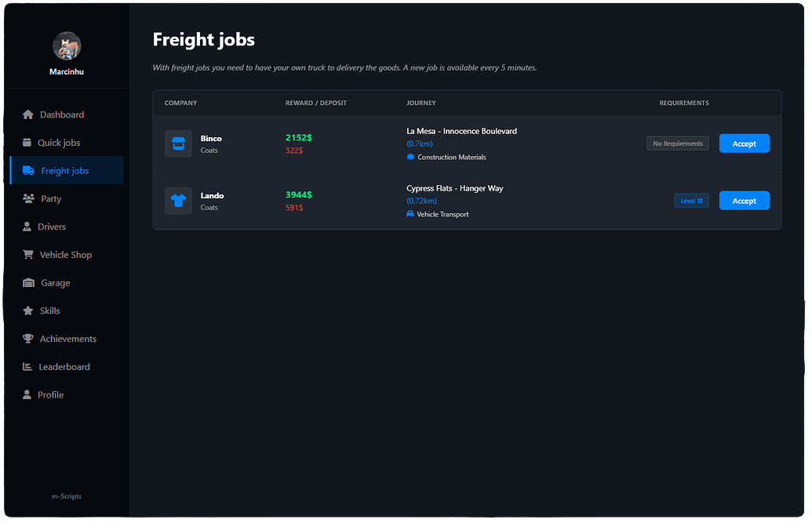The height and width of the screenshot is (523, 812).
Task: Click the Vehicle Transport label
Action: tap(442, 214)
